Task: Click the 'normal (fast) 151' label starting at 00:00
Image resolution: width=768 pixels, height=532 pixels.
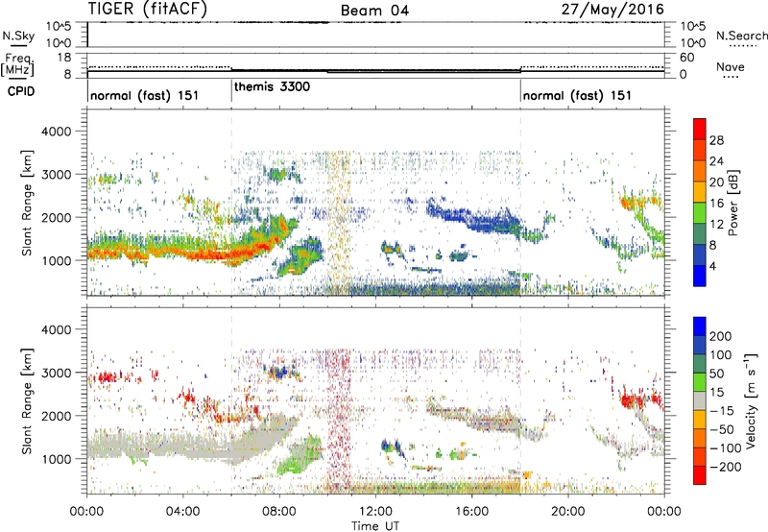Action: pos(145,95)
